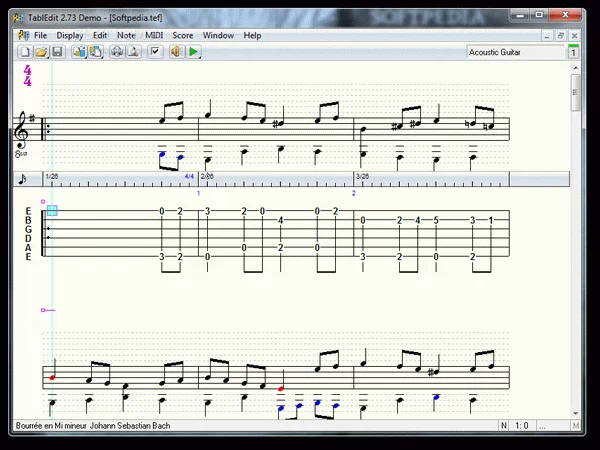The image size is (600, 450).
Task: Click the scroll down arrow
Action: pyautogui.click(x=576, y=413)
